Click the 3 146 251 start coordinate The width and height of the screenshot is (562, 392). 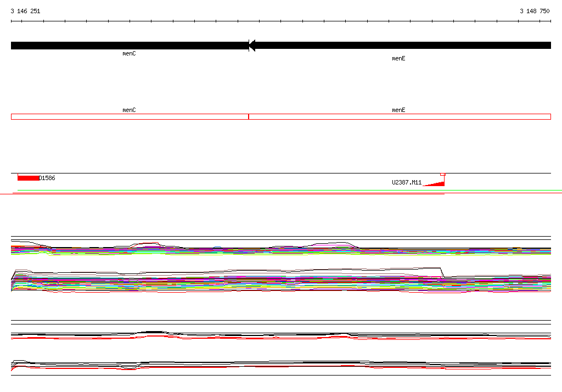pos(25,11)
